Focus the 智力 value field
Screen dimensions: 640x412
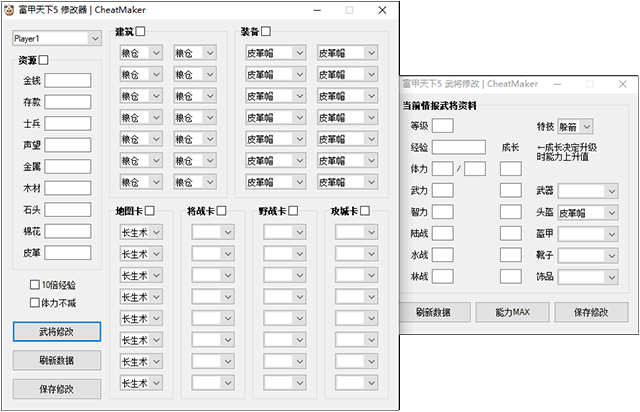(442, 212)
